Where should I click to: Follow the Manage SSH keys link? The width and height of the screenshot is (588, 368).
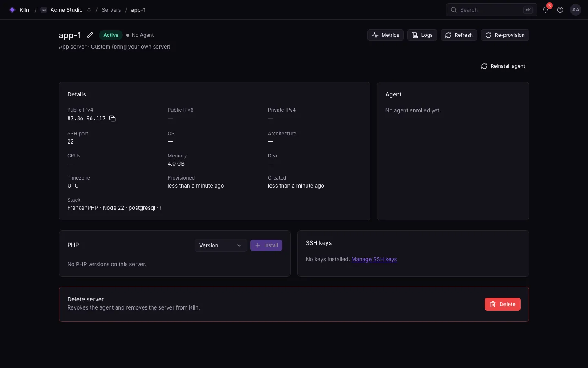click(x=374, y=259)
